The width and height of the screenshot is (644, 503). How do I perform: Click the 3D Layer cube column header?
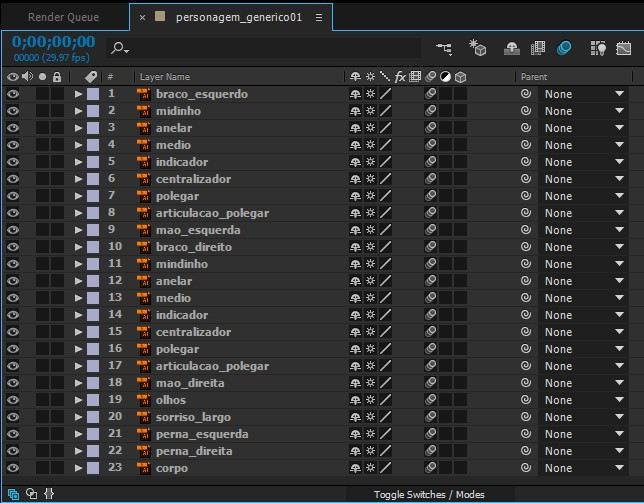click(460, 77)
